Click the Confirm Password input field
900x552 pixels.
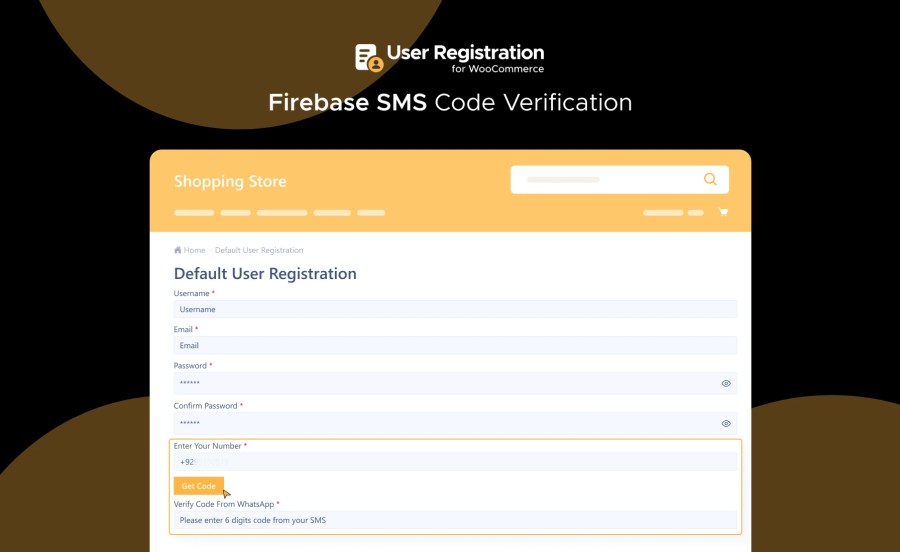445,423
